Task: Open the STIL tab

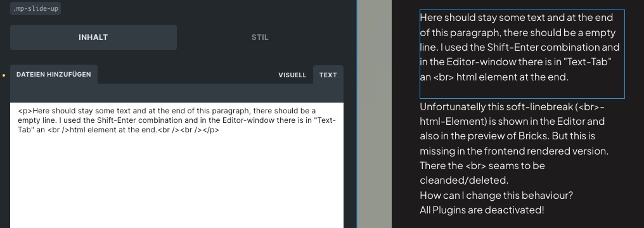Action: tap(260, 37)
